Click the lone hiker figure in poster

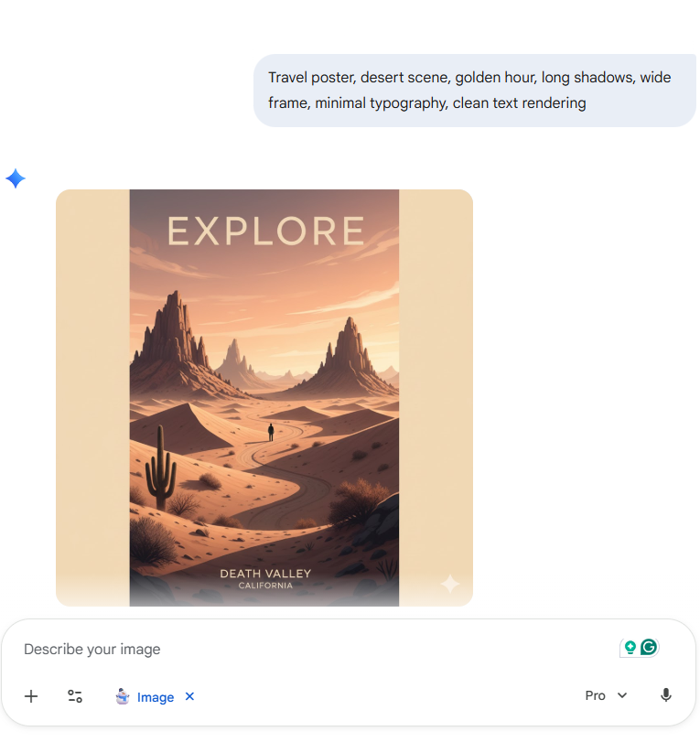pos(271,432)
